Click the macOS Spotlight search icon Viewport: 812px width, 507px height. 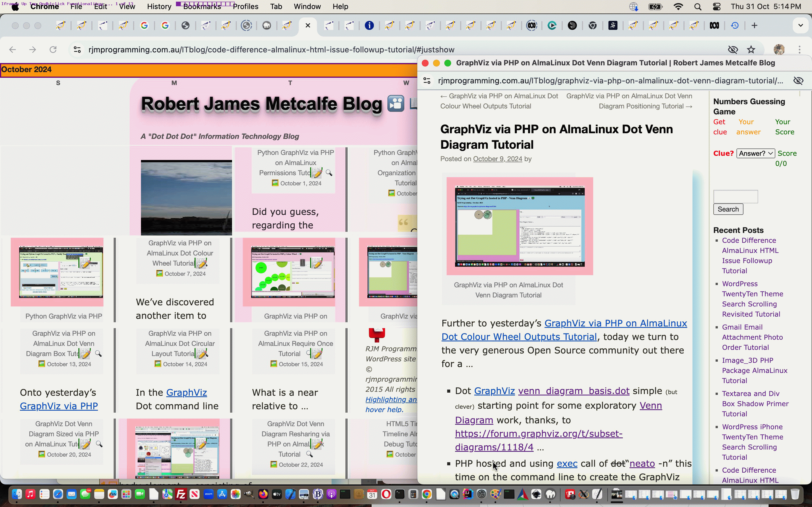pos(698,7)
